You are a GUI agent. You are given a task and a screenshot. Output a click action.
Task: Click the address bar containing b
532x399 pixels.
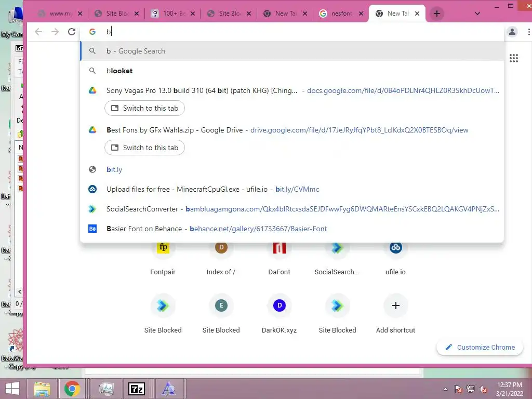coord(292,32)
